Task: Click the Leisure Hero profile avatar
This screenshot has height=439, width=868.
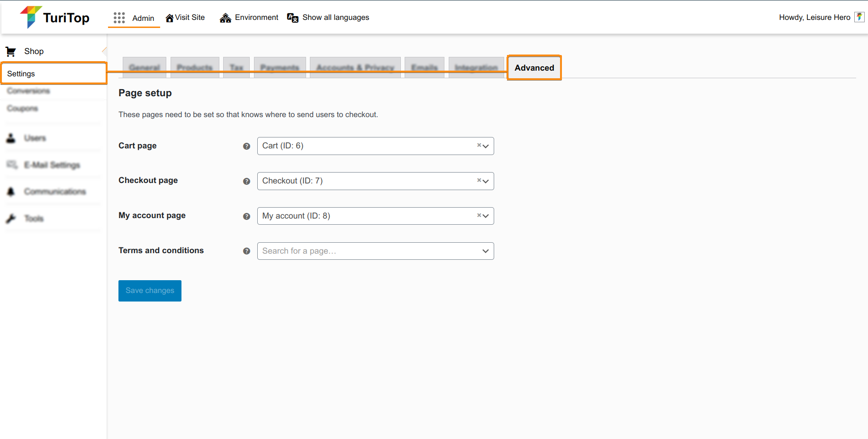Action: tap(859, 17)
